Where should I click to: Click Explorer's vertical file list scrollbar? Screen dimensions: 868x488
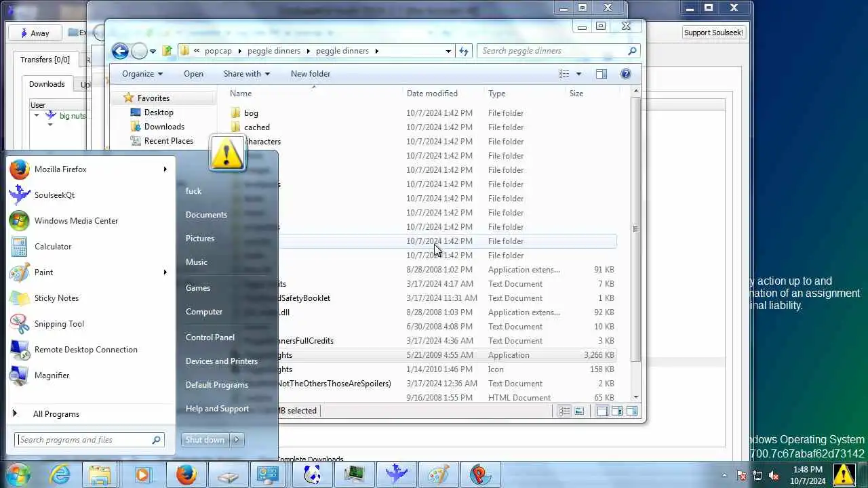point(635,229)
